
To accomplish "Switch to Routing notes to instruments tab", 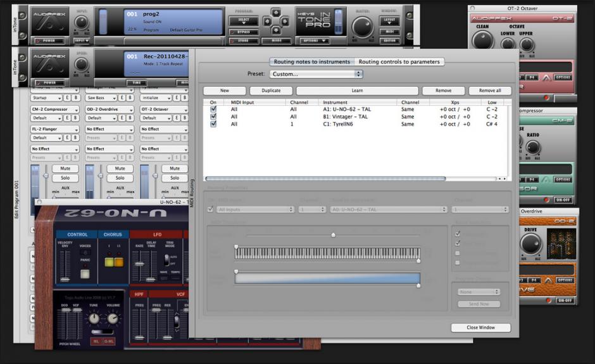I will click(312, 61).
